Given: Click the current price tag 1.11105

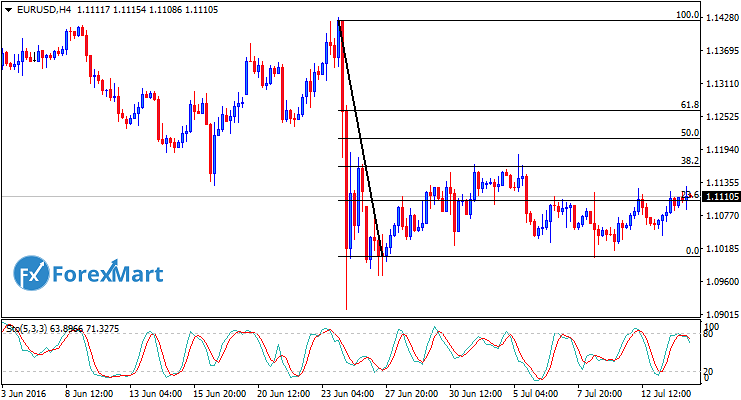Looking at the screenshot, I should 721,197.
